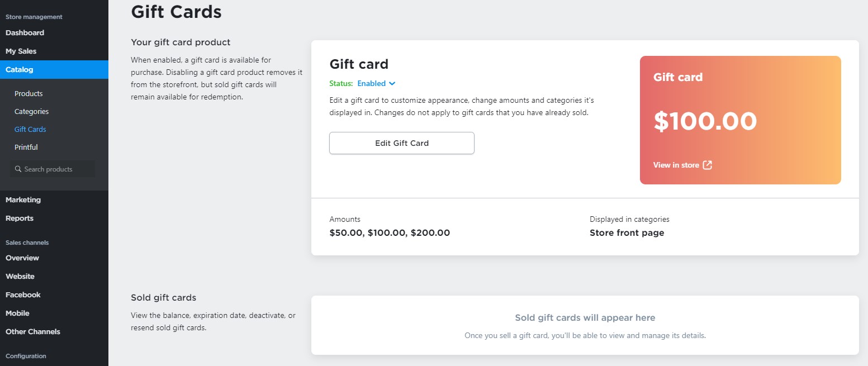Go to the Website channel

[x=20, y=276]
